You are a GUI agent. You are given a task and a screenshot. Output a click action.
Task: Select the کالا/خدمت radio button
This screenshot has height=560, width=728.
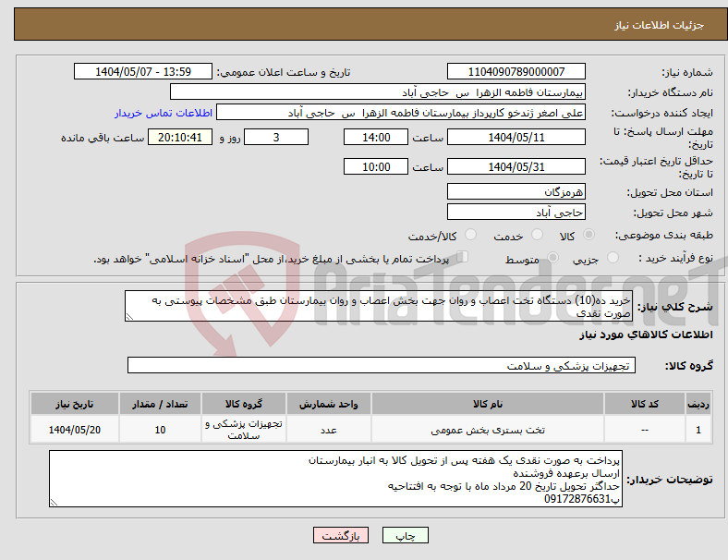[470, 235]
